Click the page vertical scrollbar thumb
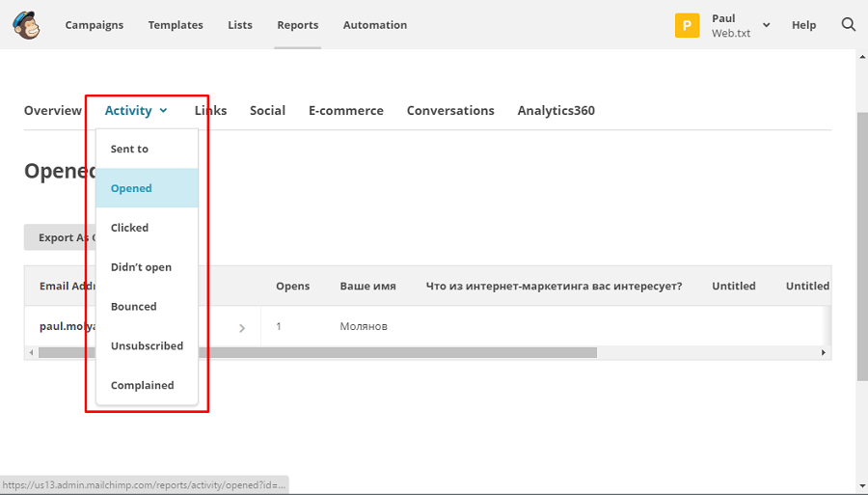Viewport: 868px width, 495px height. (862, 246)
